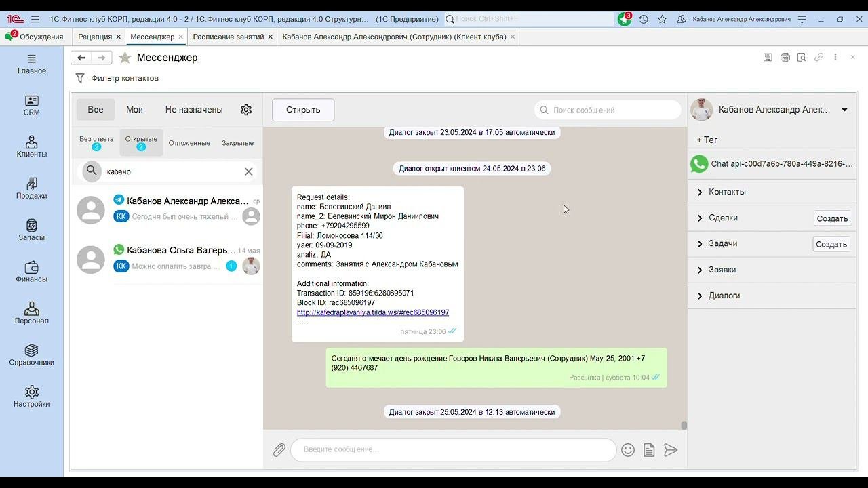Clear the contact search with X
The width and height of the screenshot is (868, 488).
point(249,171)
